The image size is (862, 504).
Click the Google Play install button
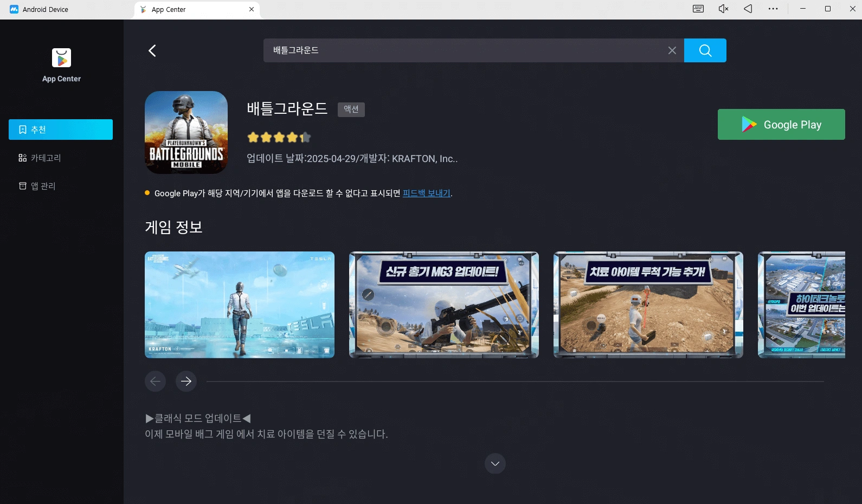tap(781, 125)
